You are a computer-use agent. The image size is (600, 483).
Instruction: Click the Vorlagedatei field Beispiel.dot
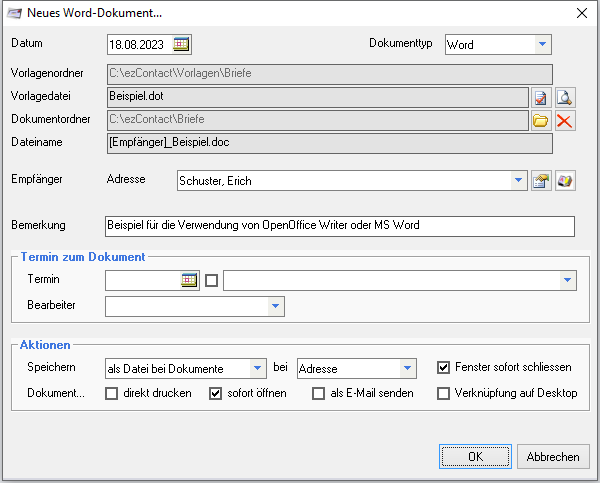tap(318, 97)
